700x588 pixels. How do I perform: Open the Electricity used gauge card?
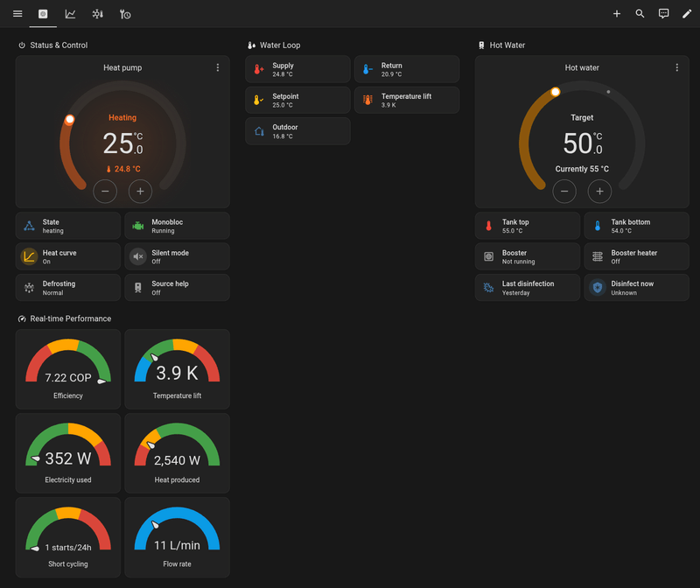(x=68, y=453)
